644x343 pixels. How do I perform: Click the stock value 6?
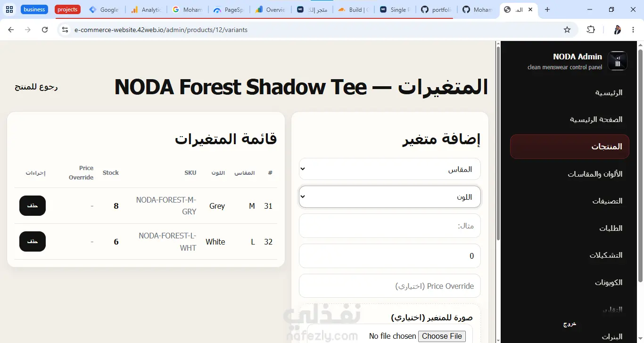(116, 242)
